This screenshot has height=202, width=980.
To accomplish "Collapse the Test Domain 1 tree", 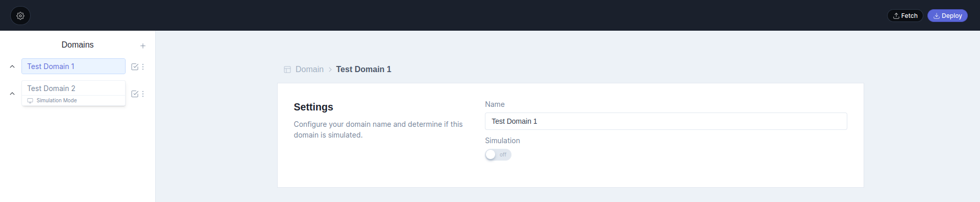I will point(12,66).
